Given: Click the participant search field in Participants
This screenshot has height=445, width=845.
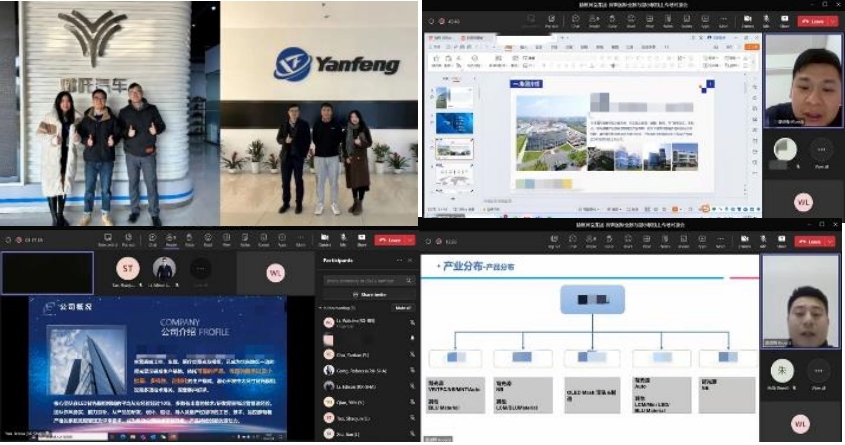Looking at the screenshot, I should (x=369, y=280).
